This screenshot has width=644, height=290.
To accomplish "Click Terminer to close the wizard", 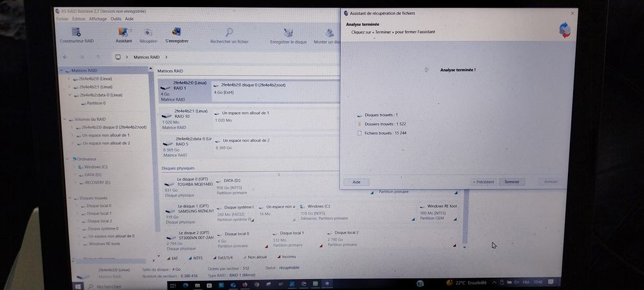I will pos(512,182).
